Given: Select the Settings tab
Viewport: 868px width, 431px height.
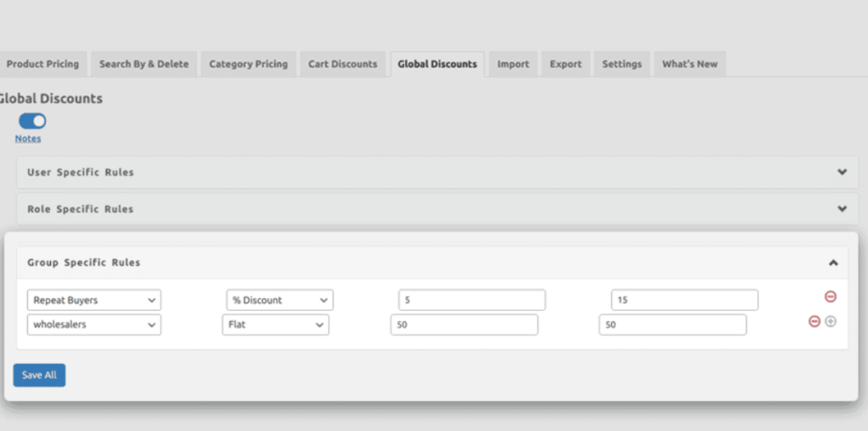Looking at the screenshot, I should 621,64.
